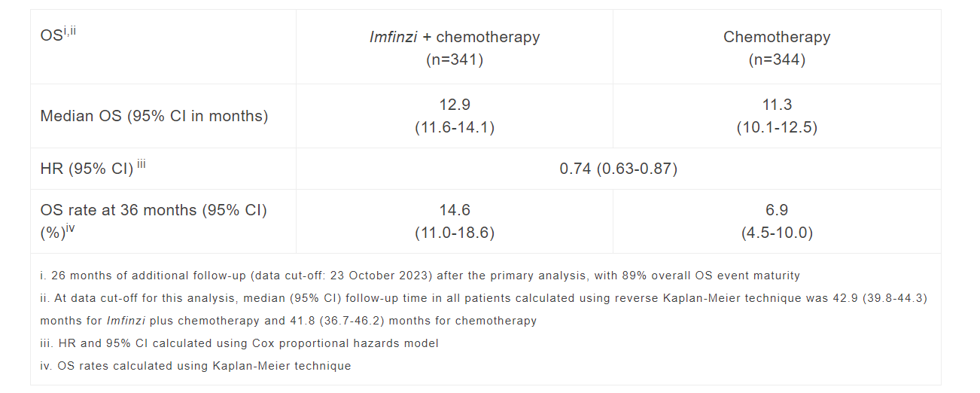Screen dimensions: 980x393
Task: Select the Median OS row label
Action: point(154,116)
